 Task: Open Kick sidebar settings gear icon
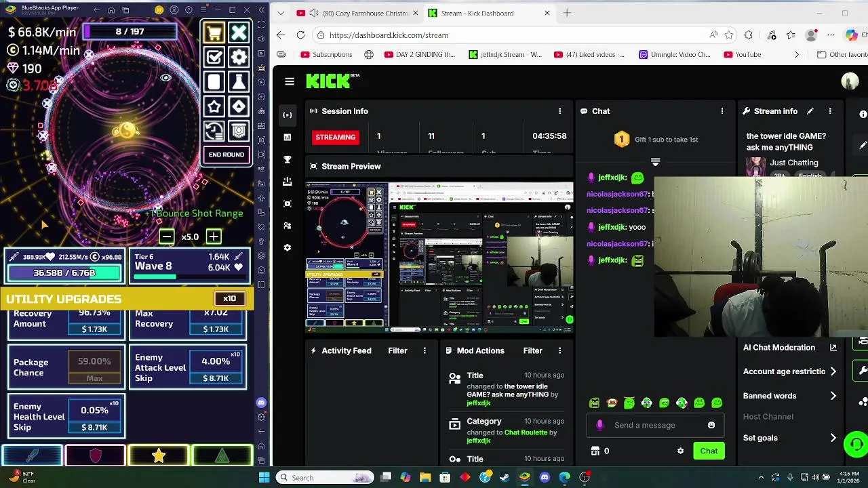coord(288,247)
